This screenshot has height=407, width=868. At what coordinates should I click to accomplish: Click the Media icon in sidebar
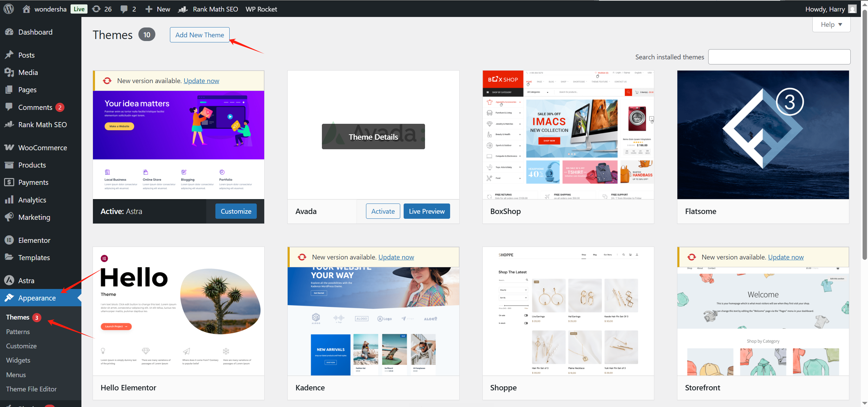pos(9,72)
